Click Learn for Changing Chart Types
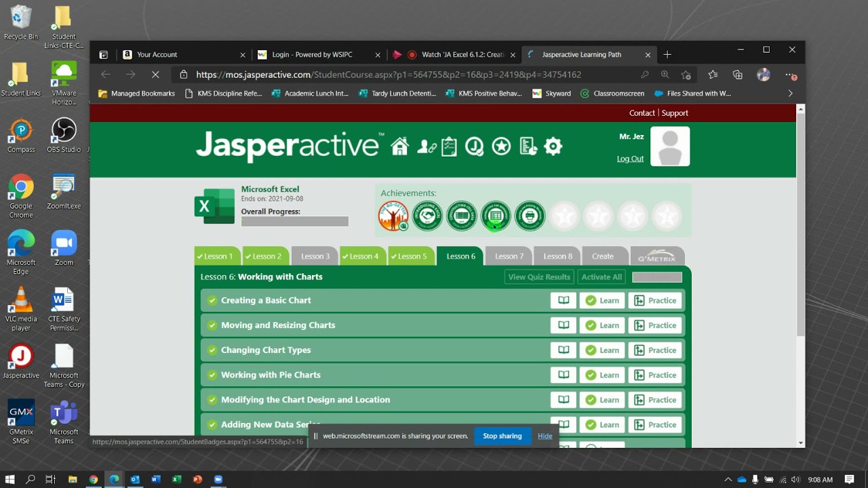 602,350
